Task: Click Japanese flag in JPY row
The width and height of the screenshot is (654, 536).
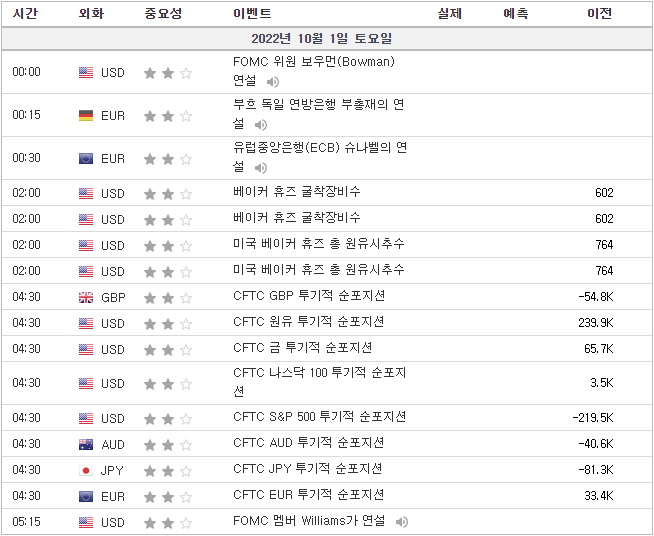Action: click(x=86, y=471)
